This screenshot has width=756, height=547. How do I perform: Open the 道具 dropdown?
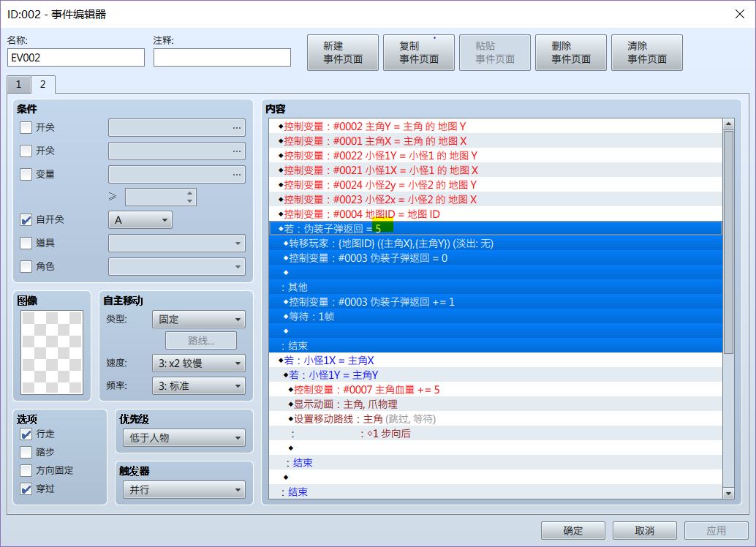pos(177,243)
